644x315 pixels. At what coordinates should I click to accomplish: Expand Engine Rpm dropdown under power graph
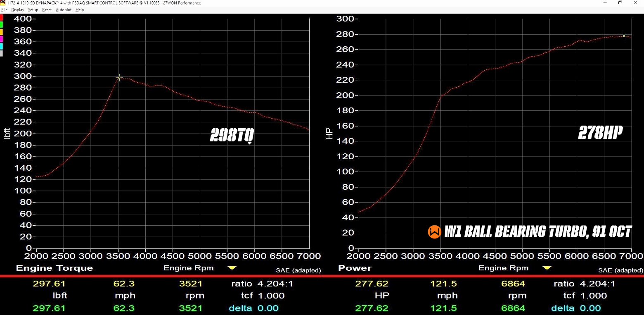tap(547, 268)
